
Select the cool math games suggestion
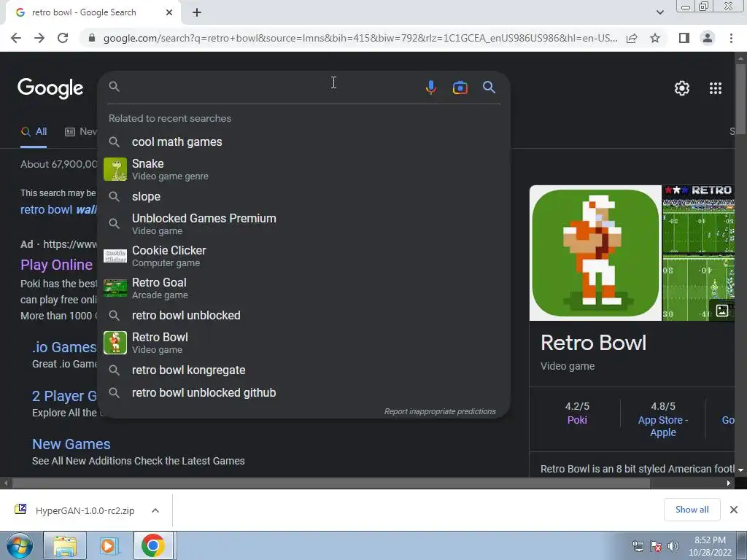(x=303, y=142)
